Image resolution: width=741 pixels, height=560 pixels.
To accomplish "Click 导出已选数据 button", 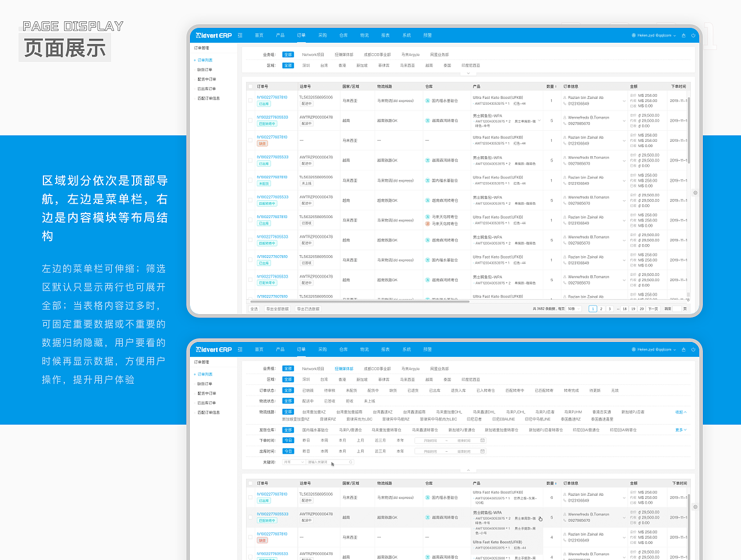I will [x=308, y=309].
